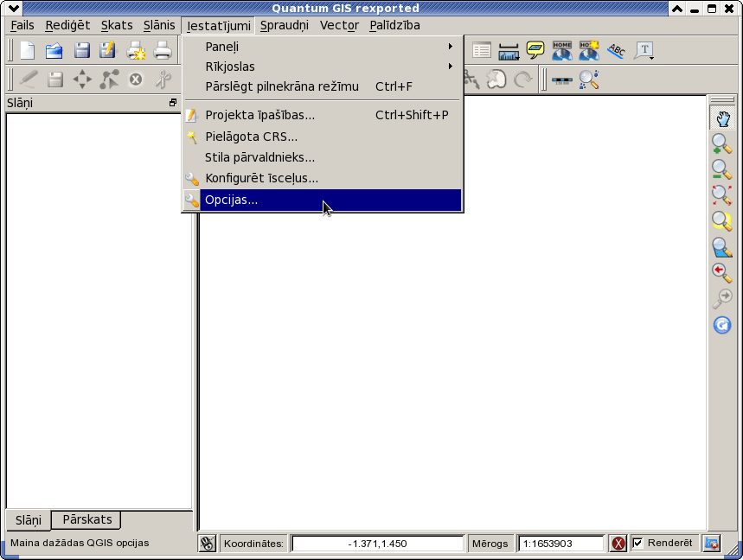743x560 pixels.
Task: Choose Pielāgota CRS... menu item
Action: pos(323,137)
